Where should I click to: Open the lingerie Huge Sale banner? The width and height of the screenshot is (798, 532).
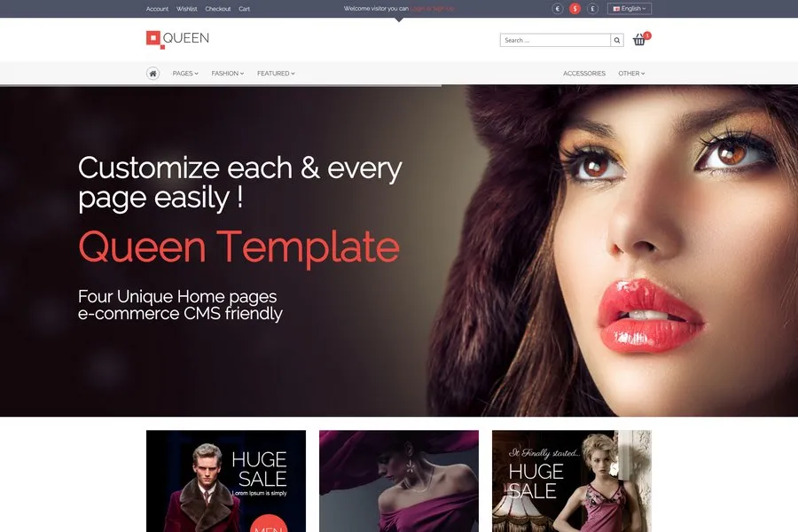(572, 481)
